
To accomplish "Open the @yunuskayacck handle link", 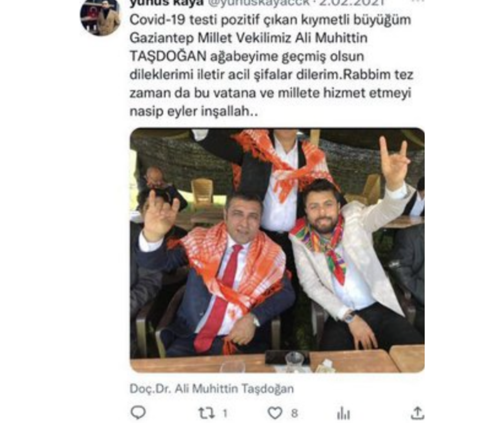I will (x=261, y=3).
